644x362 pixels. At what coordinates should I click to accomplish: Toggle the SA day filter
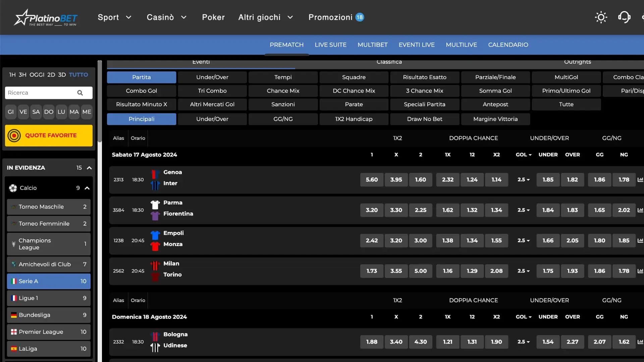[x=36, y=112]
